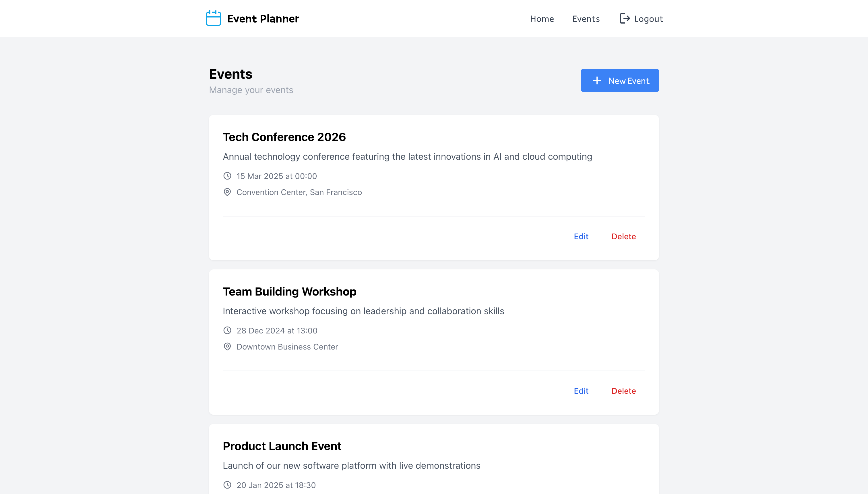Screen dimensions: 868x494
Task: Delete the Team Building Workshop event
Action: (x=623, y=391)
